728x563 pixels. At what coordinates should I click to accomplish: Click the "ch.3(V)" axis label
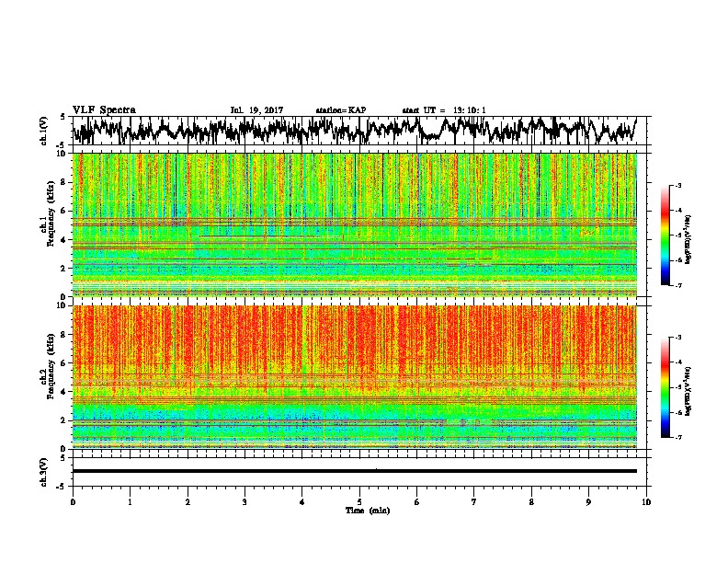tap(44, 473)
